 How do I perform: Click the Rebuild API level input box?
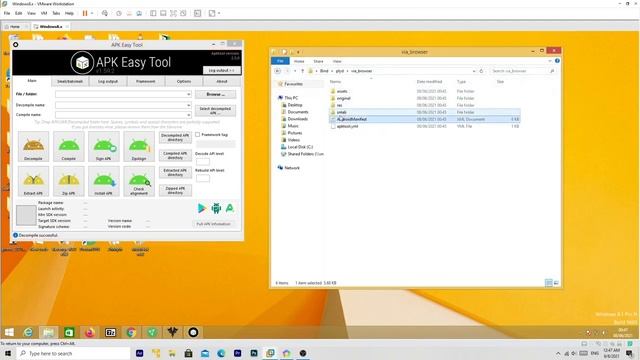203,178
